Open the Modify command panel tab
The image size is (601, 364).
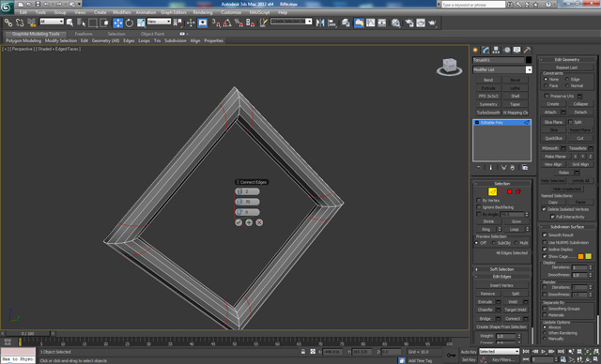pos(486,50)
